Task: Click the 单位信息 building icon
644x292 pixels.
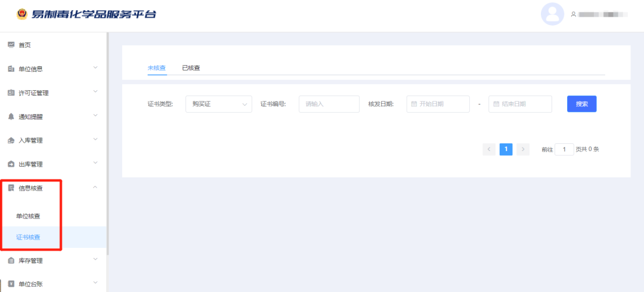Action: [11, 69]
